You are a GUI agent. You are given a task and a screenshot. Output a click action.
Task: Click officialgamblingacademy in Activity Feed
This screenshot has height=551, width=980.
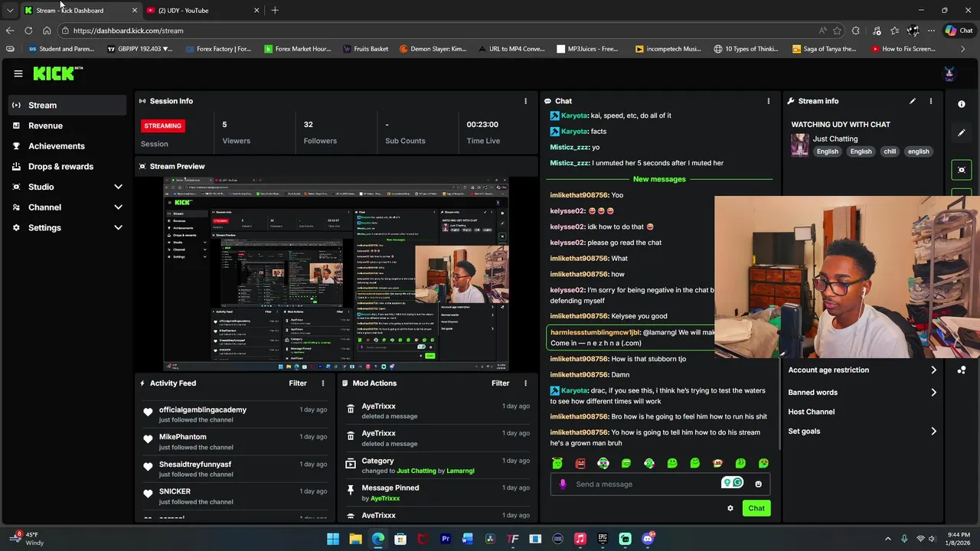click(x=203, y=410)
